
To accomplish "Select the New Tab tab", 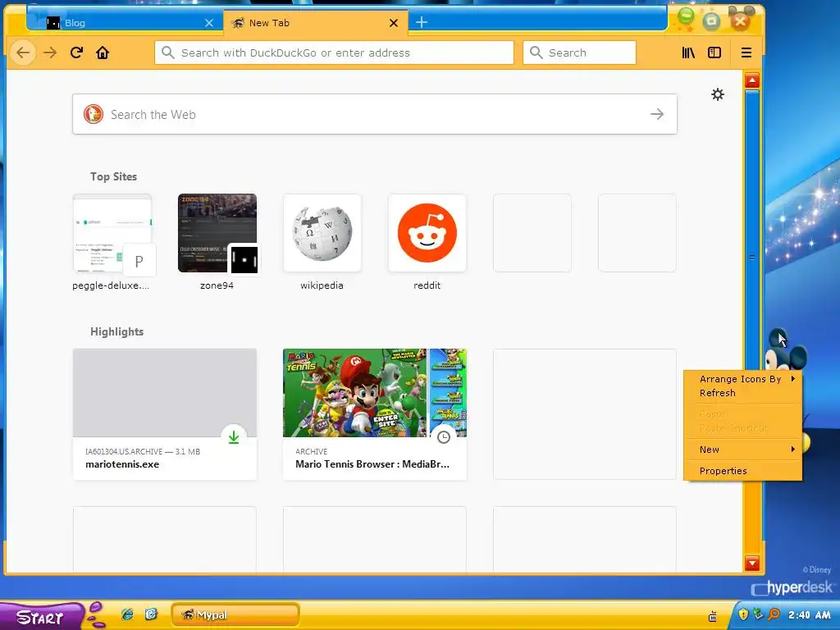I will tap(316, 22).
